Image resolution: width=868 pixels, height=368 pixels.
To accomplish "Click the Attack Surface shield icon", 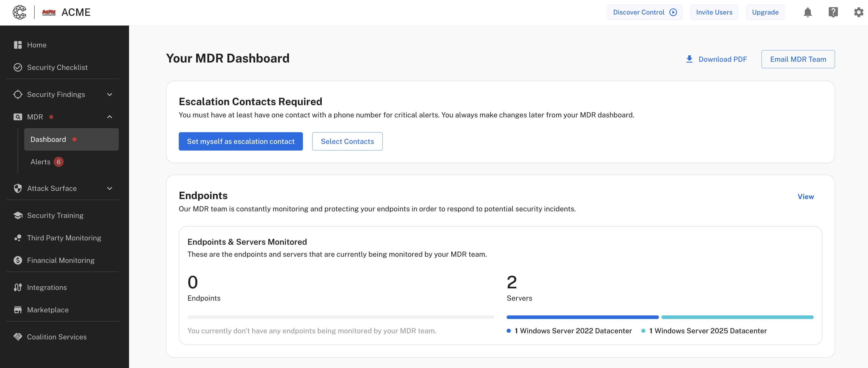I will pyautogui.click(x=18, y=188).
